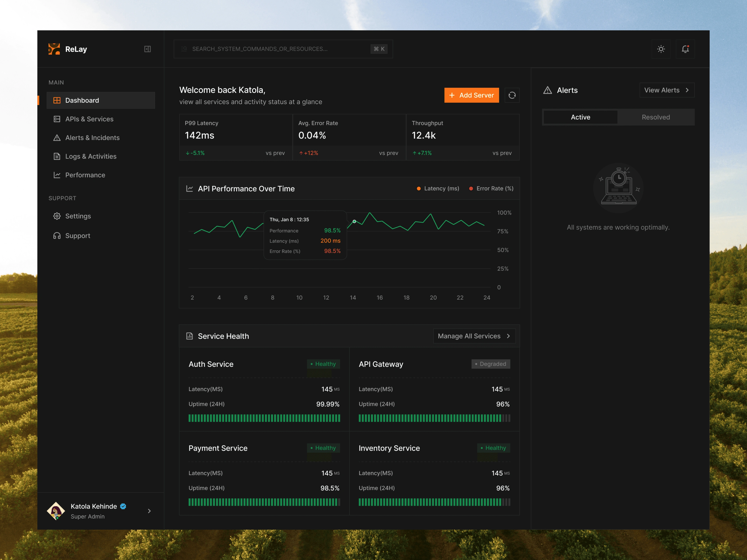Open Settings gear in Support section
Screen dimensions: 747x560
[x=57, y=216]
